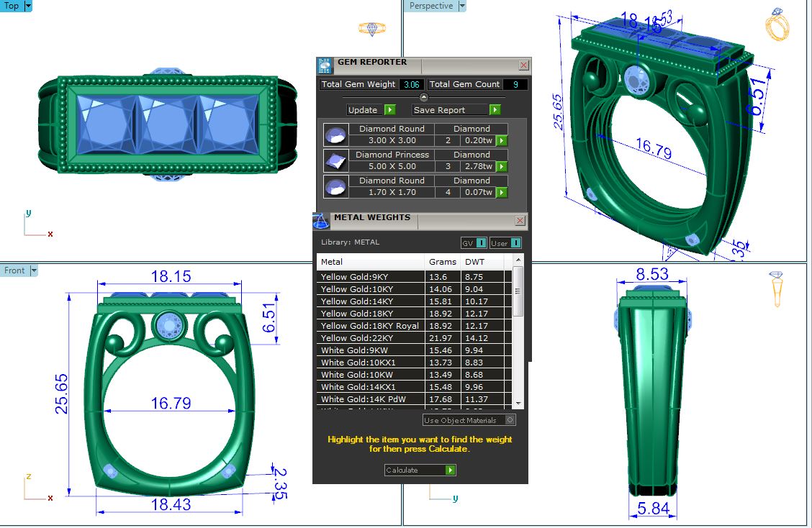Click green arrow beside 0.20tw weight
Image resolution: width=812 pixels, height=528 pixels.
502,140
